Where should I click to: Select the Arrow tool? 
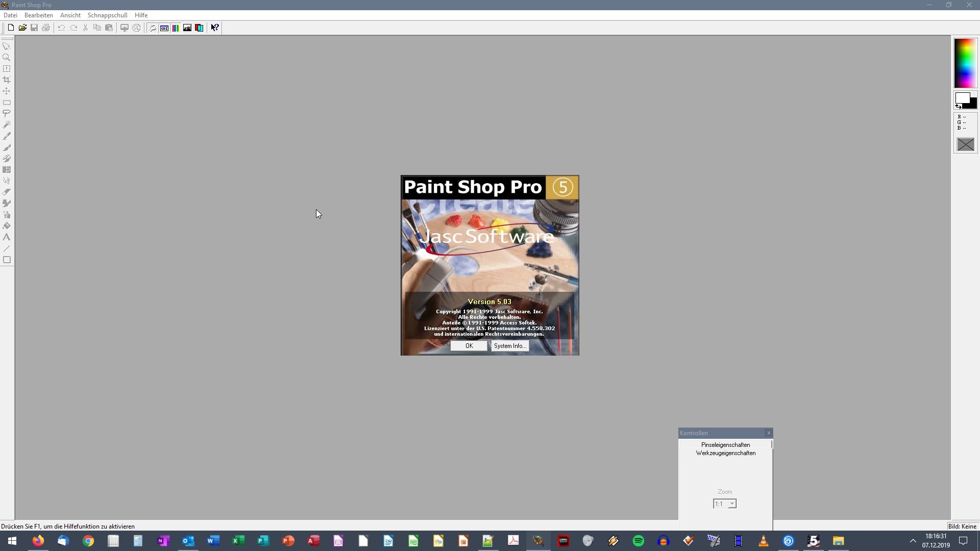tap(7, 46)
